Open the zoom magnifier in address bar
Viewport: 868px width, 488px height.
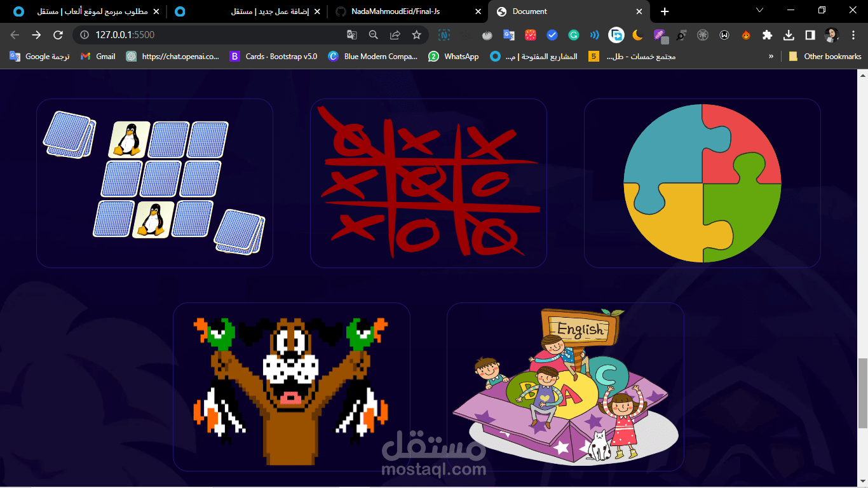pos(374,35)
